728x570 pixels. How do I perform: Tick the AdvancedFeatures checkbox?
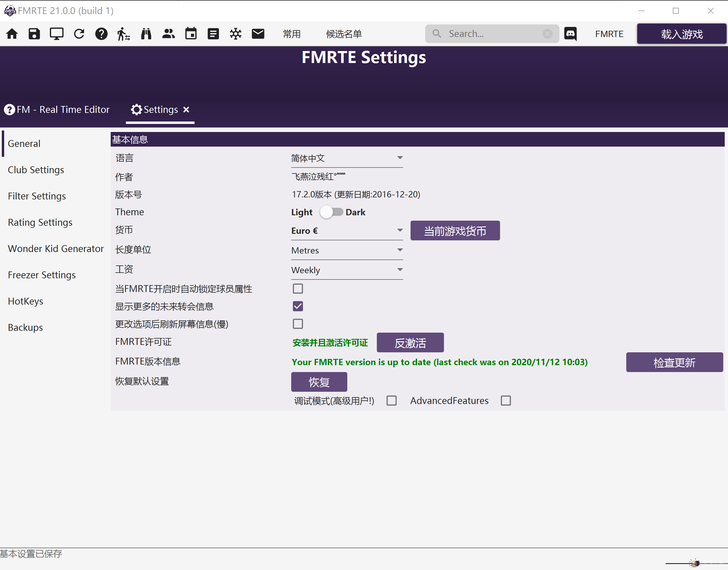pyautogui.click(x=505, y=401)
